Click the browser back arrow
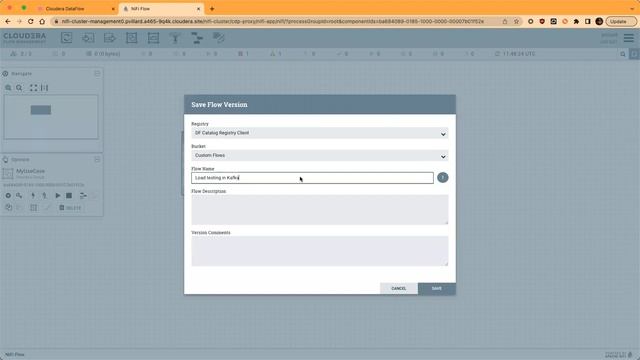This screenshot has width=640, height=360. (x=8, y=21)
